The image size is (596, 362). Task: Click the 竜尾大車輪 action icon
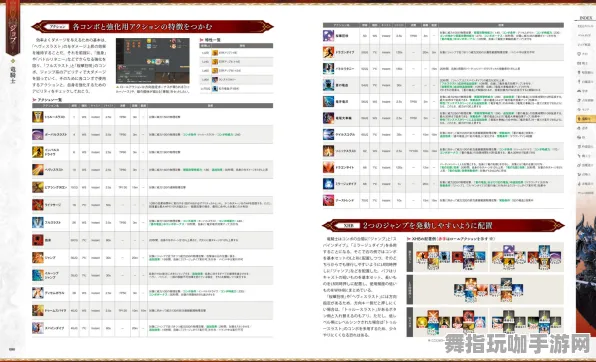pos(328,118)
